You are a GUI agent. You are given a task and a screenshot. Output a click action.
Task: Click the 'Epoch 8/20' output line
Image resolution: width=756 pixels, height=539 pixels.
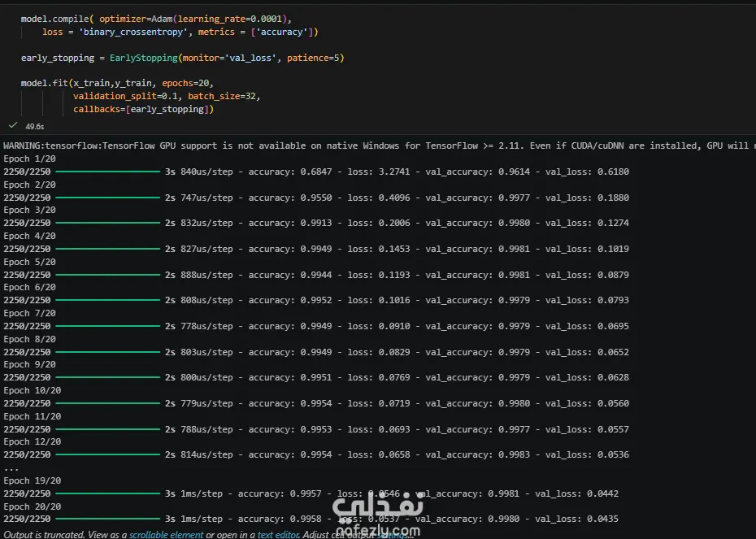click(x=29, y=339)
